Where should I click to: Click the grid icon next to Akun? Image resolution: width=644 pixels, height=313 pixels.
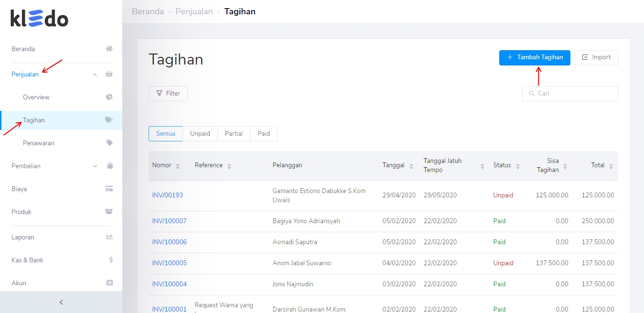click(x=109, y=283)
